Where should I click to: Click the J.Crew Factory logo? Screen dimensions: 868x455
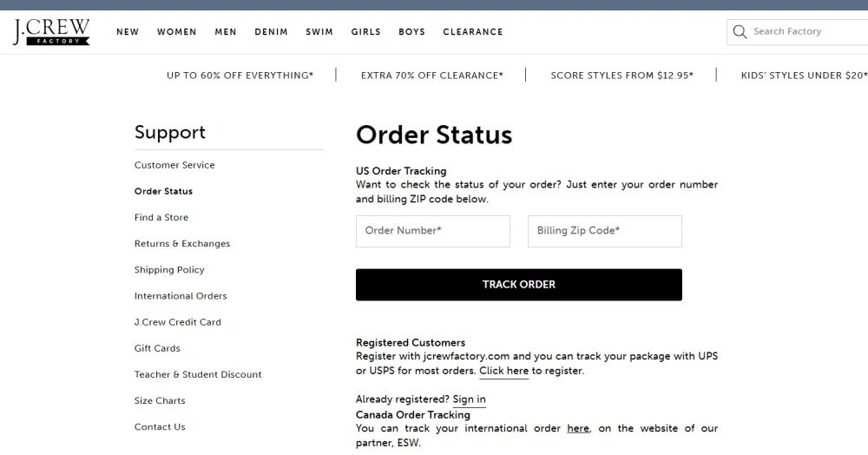51,31
